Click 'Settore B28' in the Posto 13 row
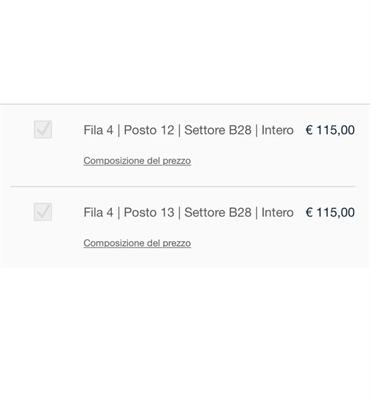This screenshot has width=370, height=400. (218, 212)
